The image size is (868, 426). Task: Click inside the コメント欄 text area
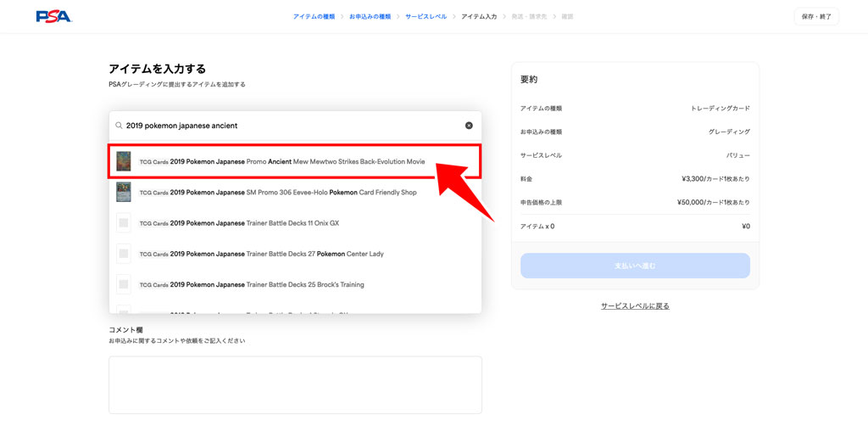point(295,385)
